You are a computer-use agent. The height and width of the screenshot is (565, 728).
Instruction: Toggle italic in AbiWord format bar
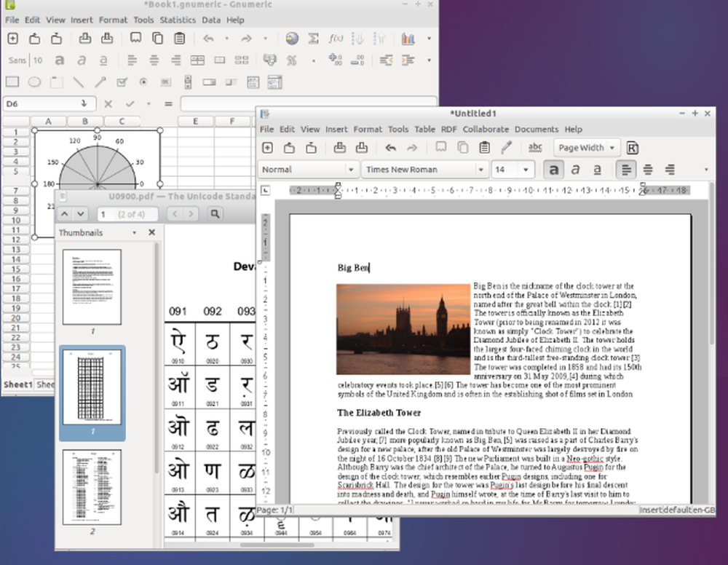click(x=575, y=170)
